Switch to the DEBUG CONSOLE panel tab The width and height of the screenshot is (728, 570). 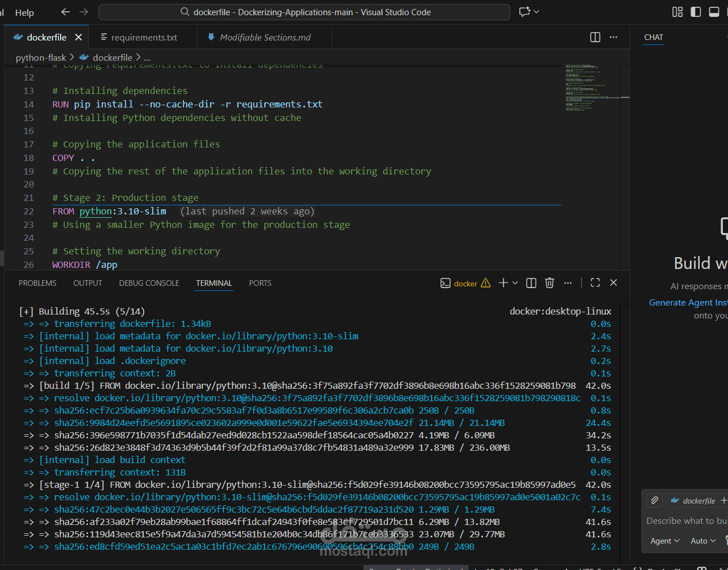click(149, 283)
